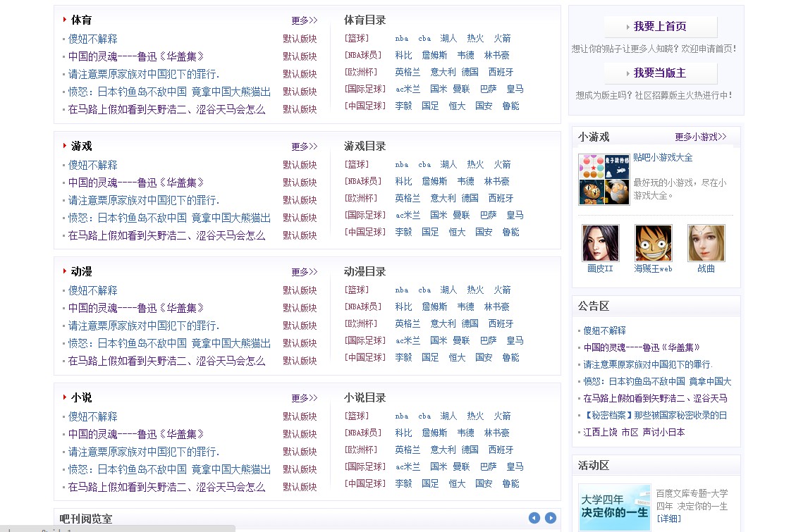Open 更多>> in the 动漫 section
Image resolution: width=796 pixels, height=532 pixels.
click(x=304, y=272)
